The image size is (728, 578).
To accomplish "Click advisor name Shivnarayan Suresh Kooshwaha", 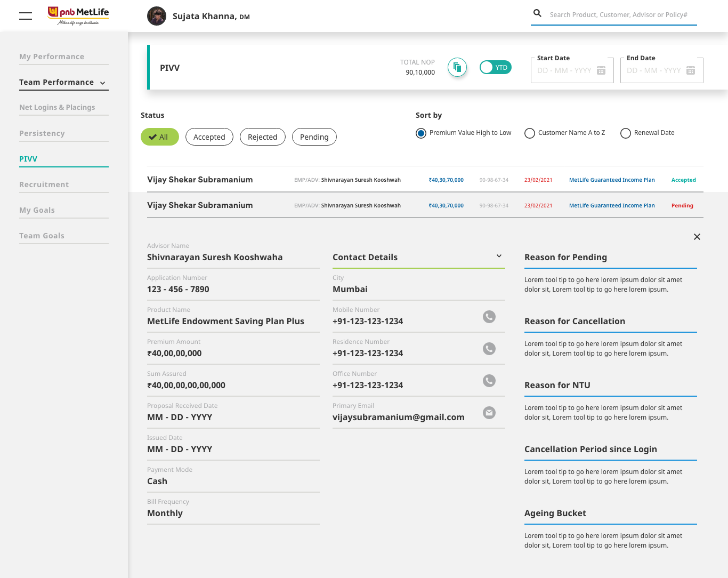I will pyautogui.click(x=215, y=257).
